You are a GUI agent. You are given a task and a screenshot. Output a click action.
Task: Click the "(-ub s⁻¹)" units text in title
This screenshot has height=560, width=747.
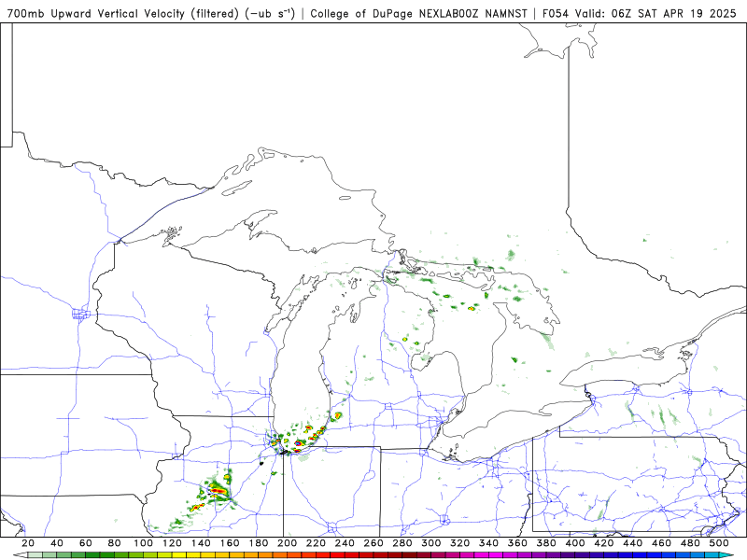270,13
